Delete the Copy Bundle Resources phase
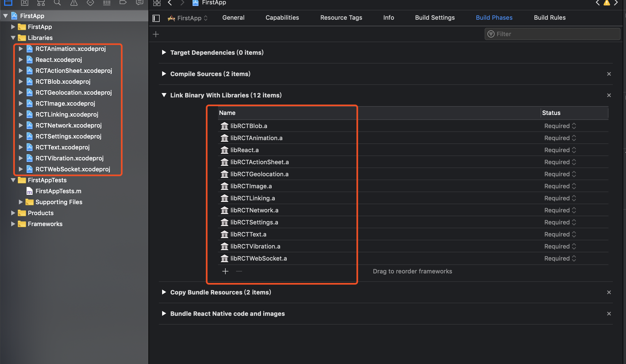 609,292
